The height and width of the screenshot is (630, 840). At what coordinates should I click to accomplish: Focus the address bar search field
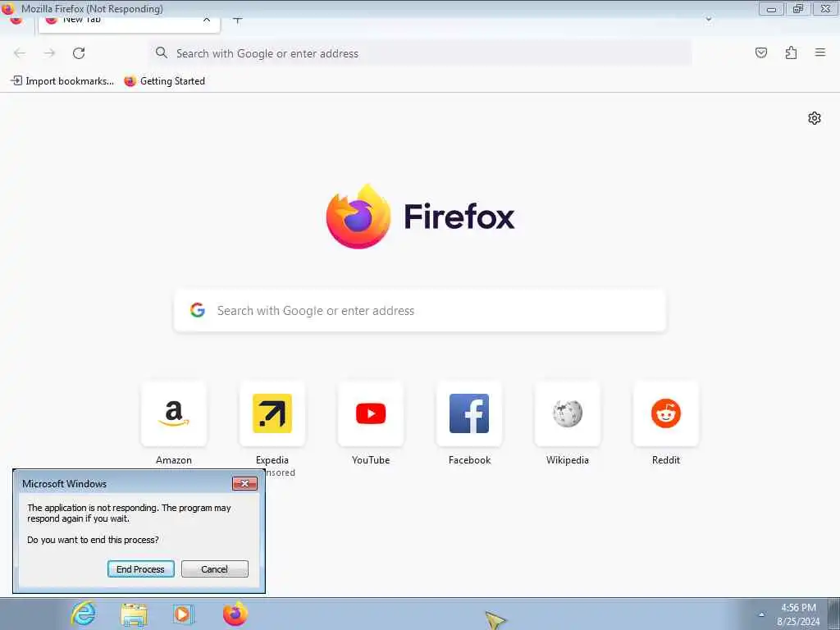click(x=421, y=53)
